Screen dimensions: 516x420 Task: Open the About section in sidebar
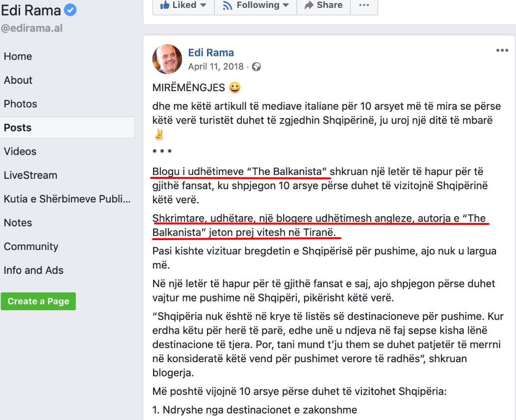point(18,80)
